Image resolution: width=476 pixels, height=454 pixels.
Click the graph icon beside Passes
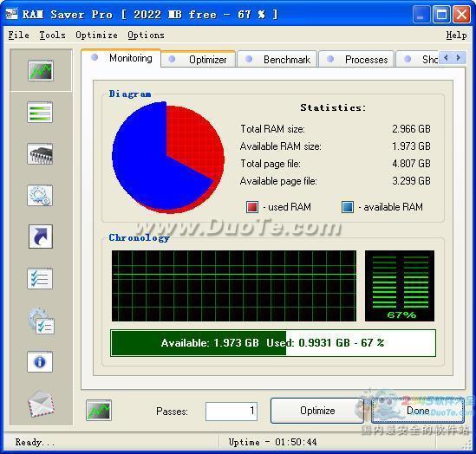tap(99, 411)
